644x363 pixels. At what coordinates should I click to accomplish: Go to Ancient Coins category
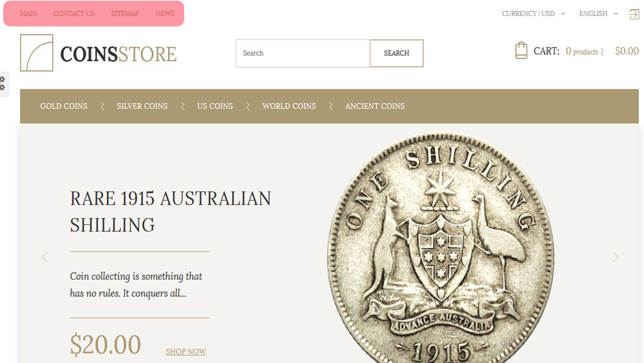coord(375,106)
